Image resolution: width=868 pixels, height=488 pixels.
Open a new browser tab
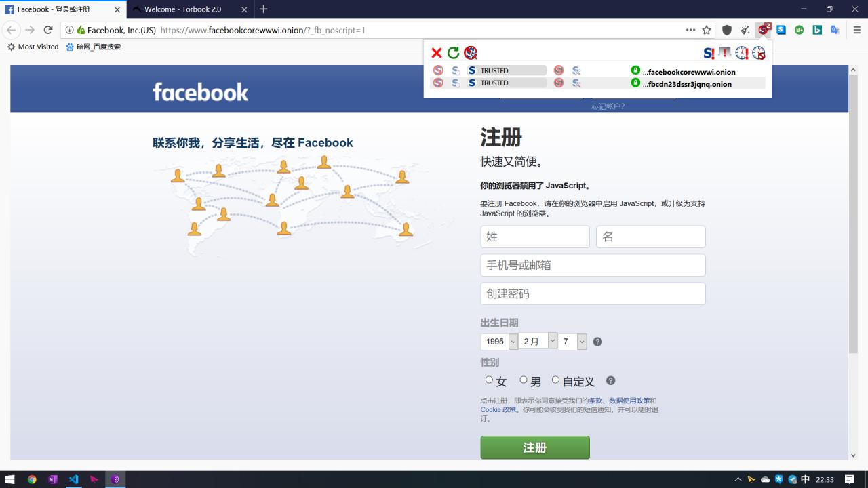point(264,9)
